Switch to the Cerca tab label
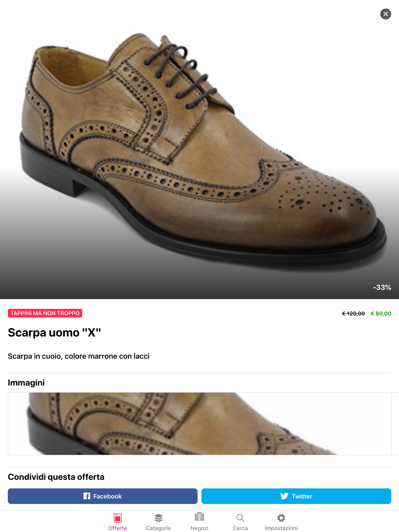 coord(240,528)
